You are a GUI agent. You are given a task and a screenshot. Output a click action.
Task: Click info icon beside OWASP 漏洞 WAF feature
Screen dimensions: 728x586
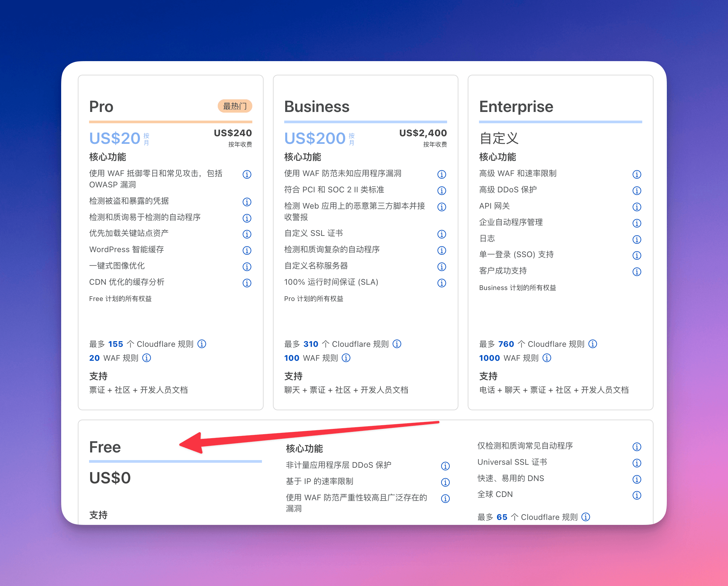pos(247,174)
